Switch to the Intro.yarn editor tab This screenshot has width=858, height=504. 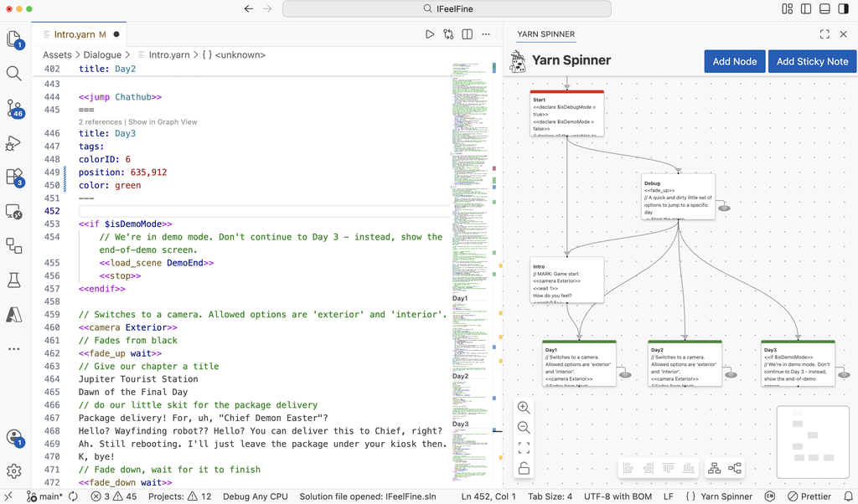[x=75, y=34]
